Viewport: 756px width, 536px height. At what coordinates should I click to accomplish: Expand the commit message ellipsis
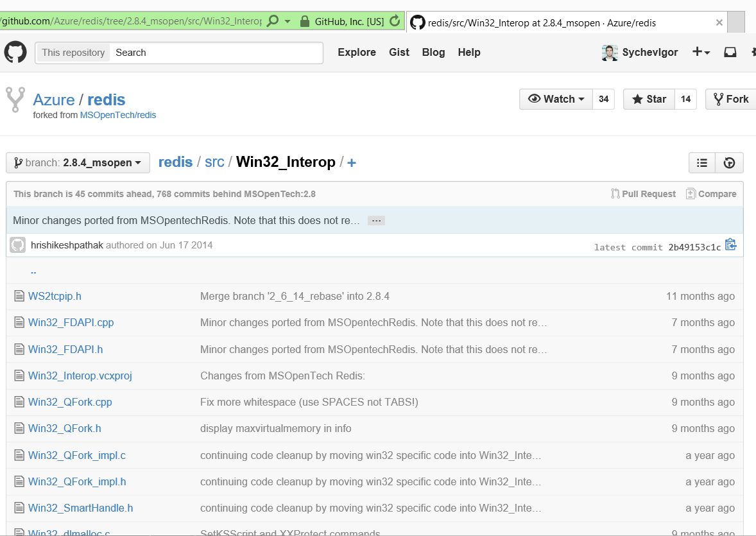click(376, 220)
